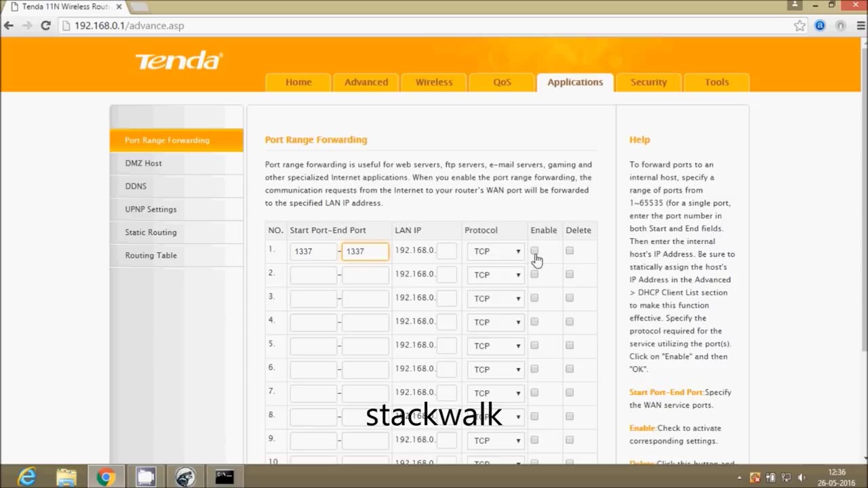Enable port forwarding rule 3
This screenshot has width=868, height=488.
coord(534,298)
